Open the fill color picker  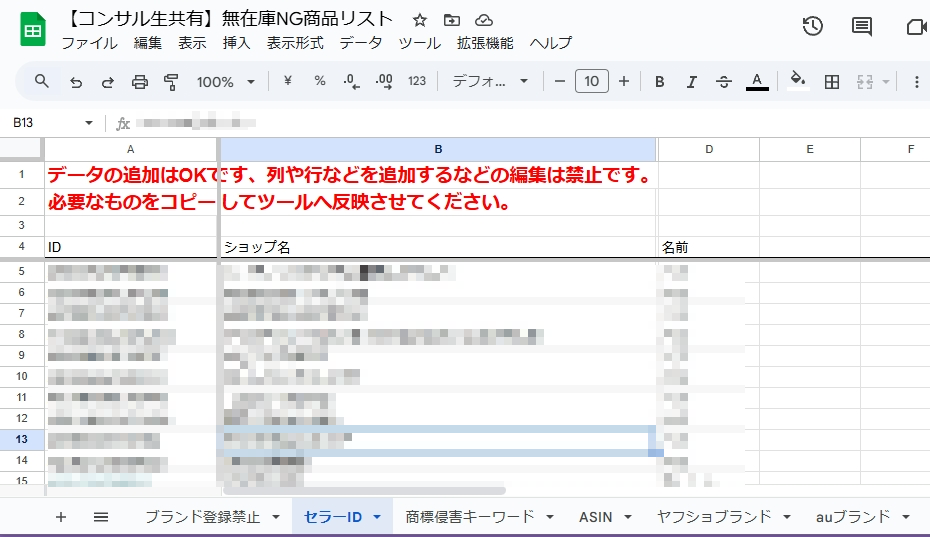coord(797,82)
